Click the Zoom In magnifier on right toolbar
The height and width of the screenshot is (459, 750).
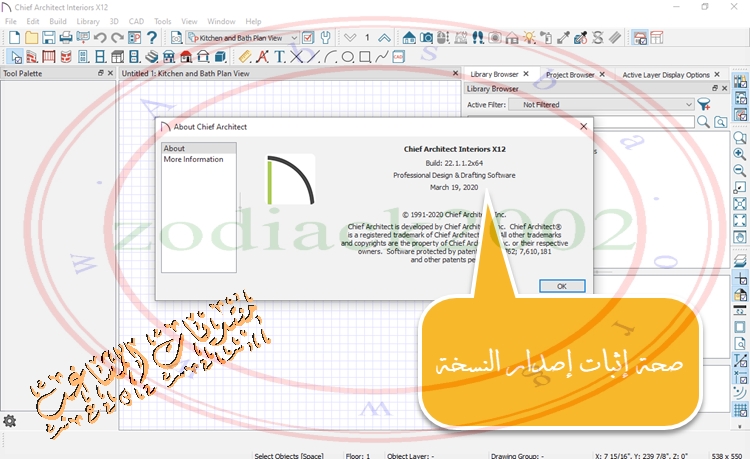click(x=739, y=154)
